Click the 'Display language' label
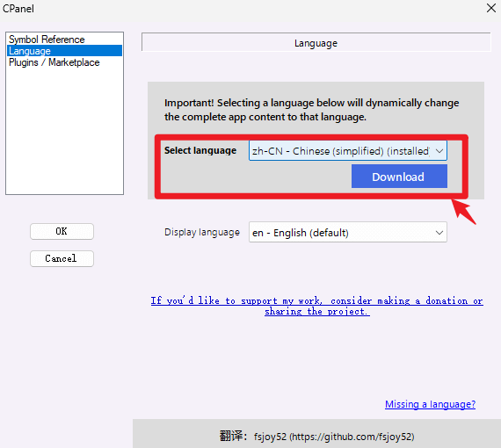The height and width of the screenshot is (448, 501). pyautogui.click(x=202, y=233)
